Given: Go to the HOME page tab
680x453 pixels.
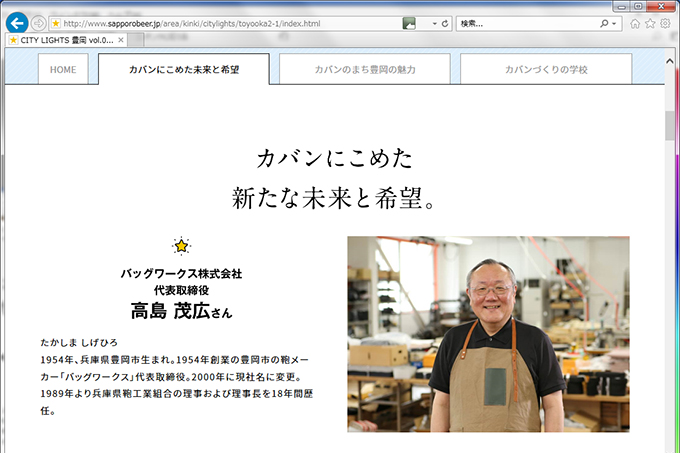Looking at the screenshot, I should pyautogui.click(x=63, y=69).
